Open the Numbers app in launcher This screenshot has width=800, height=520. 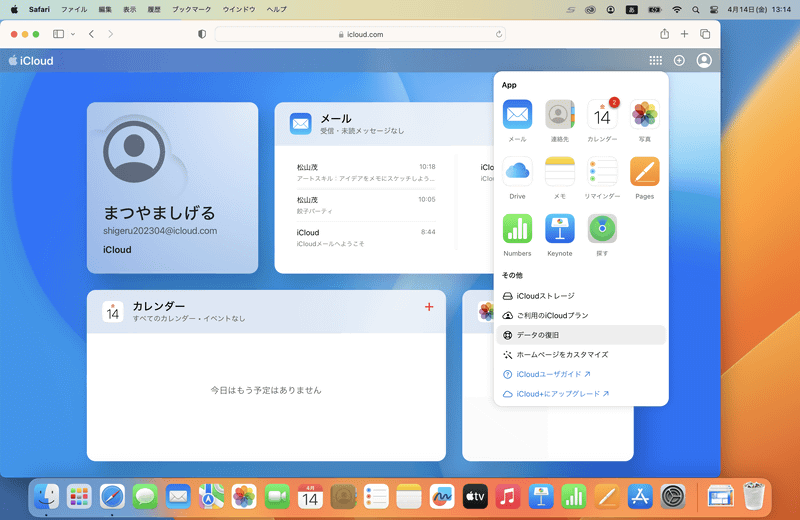(517, 229)
